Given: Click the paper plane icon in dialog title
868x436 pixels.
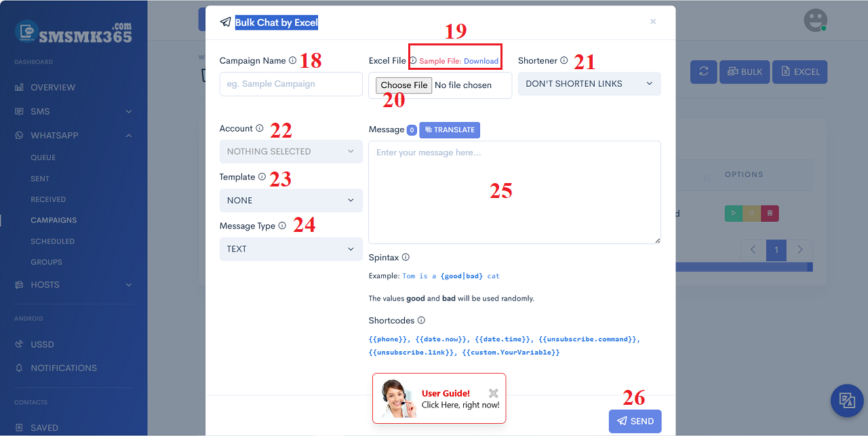Looking at the screenshot, I should [x=225, y=22].
